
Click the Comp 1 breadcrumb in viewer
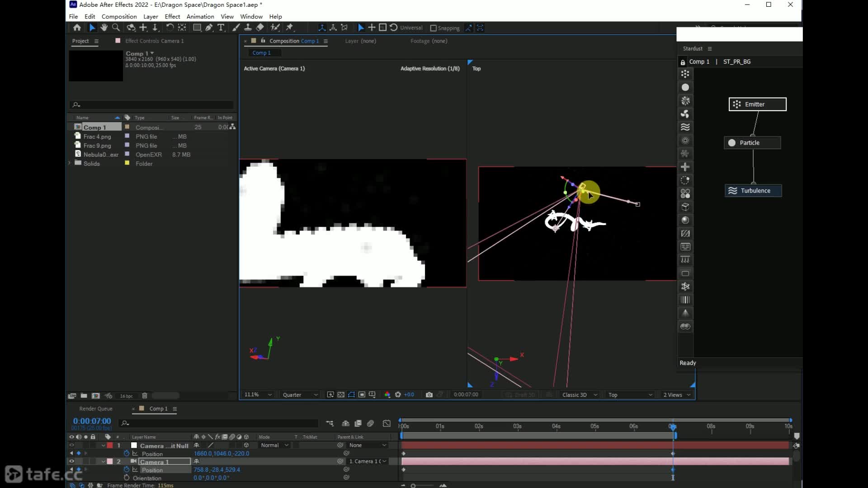(x=261, y=53)
